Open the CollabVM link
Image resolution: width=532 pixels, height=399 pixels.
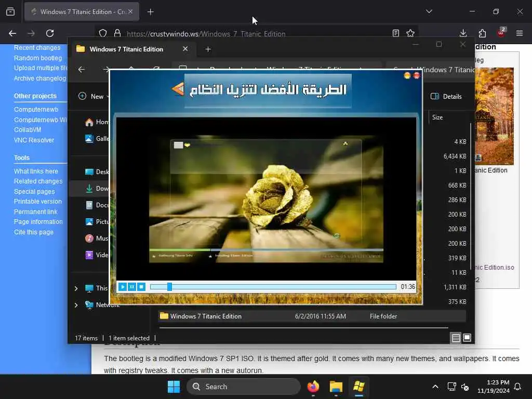(28, 130)
